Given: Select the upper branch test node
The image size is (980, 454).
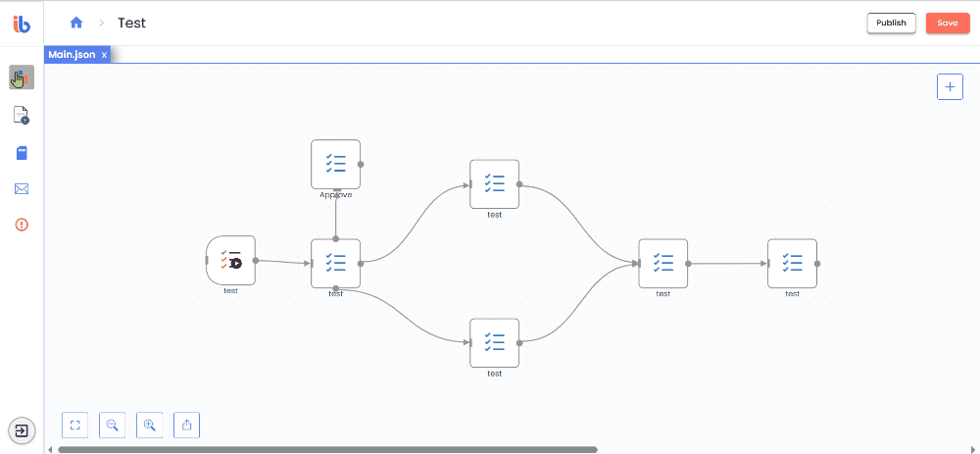Looking at the screenshot, I should [494, 183].
